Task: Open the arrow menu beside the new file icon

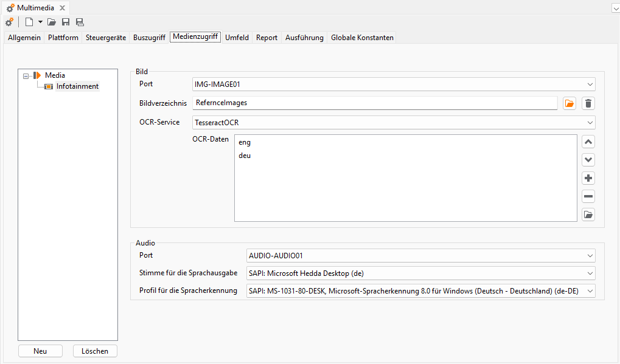Action: [x=40, y=22]
